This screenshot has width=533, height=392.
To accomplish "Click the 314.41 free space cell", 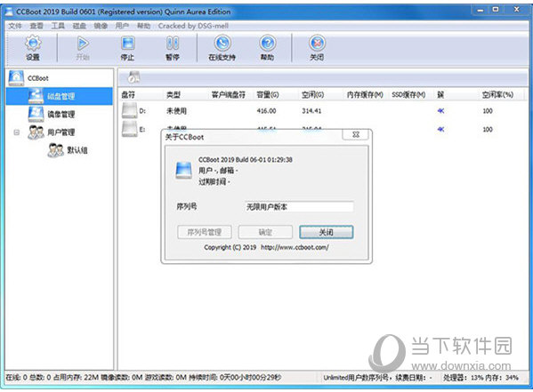I will tap(311, 111).
